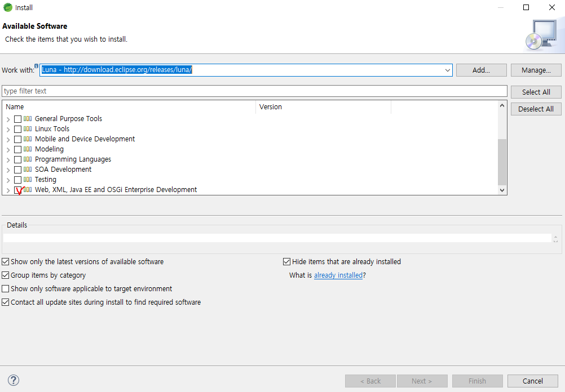Maximize the Install dialog window

pos(526,7)
